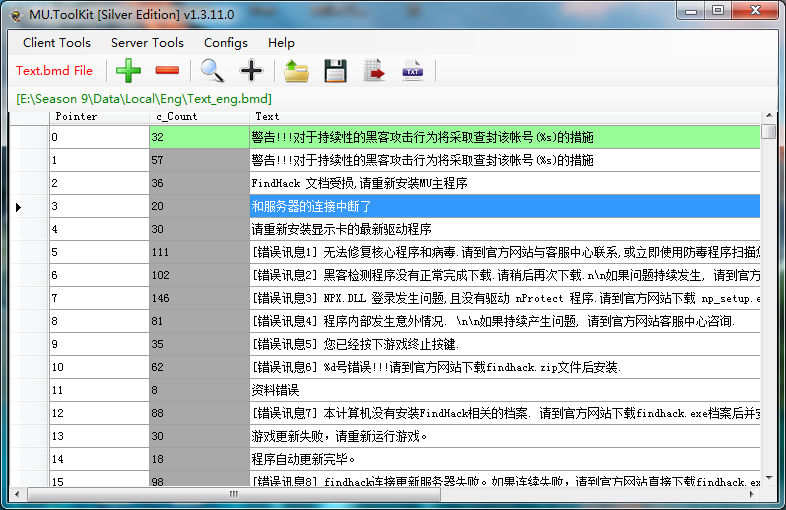Viewport: 786px width, 510px height.
Task: Select text cell 程序自动更新完毕。
Action: click(505, 460)
